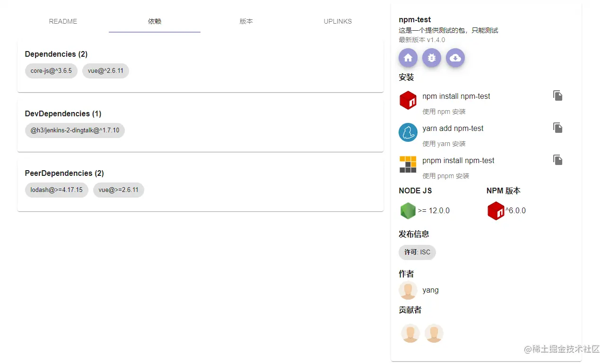
Task: Copy the yarn add npm-test command
Action: [558, 127]
